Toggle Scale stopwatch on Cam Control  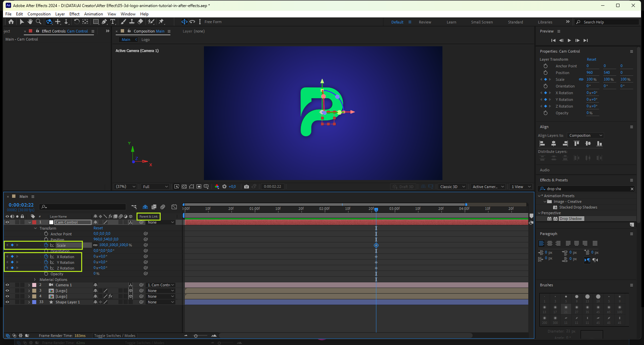tap(46, 245)
